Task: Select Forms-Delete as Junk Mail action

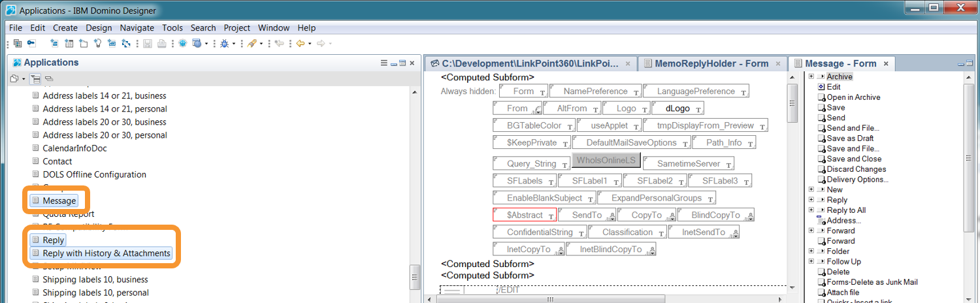Action: (x=872, y=282)
